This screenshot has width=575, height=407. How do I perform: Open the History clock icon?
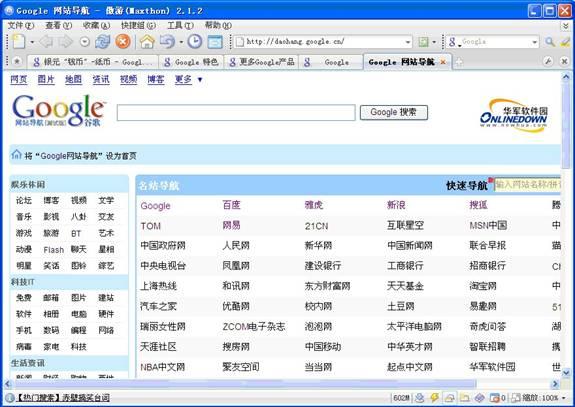click(x=194, y=41)
